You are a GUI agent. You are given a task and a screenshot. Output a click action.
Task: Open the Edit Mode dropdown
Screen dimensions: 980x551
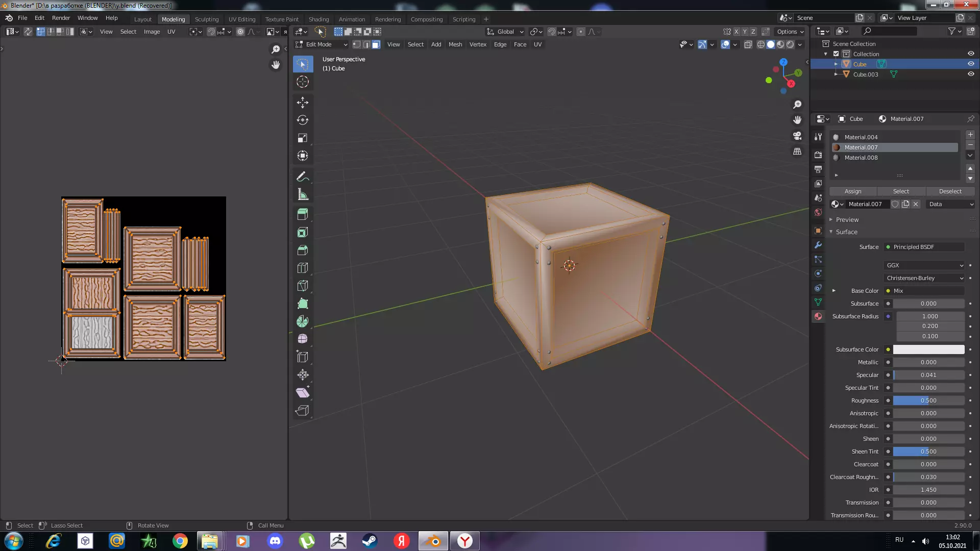[x=322, y=44]
